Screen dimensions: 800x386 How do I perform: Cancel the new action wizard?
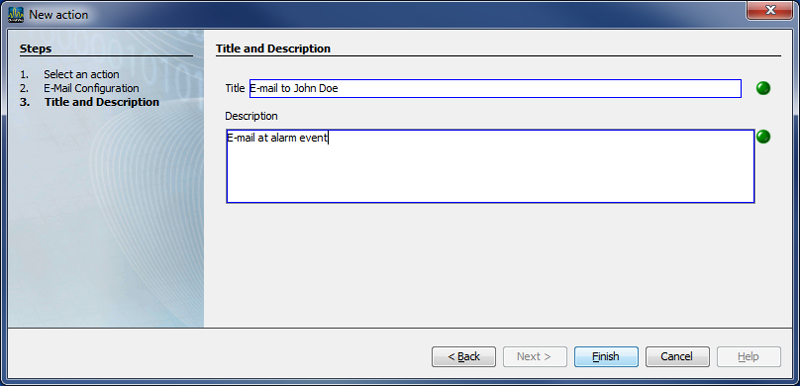[x=677, y=356]
